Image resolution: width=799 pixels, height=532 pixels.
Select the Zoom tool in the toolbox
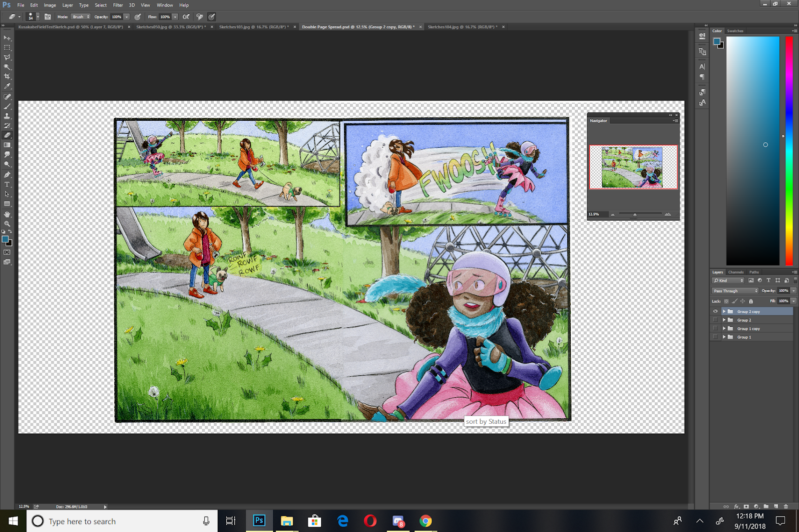point(7,224)
